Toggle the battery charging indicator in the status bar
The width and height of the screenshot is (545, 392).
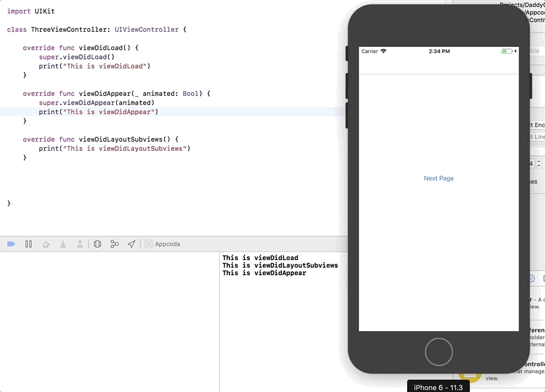515,51
